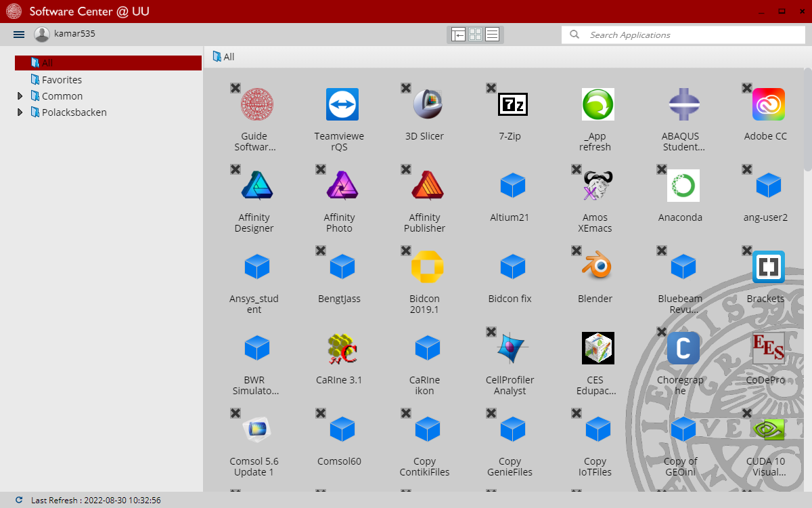The width and height of the screenshot is (812, 508).
Task: Select the CoDePro EES icon
Action: tap(769, 348)
